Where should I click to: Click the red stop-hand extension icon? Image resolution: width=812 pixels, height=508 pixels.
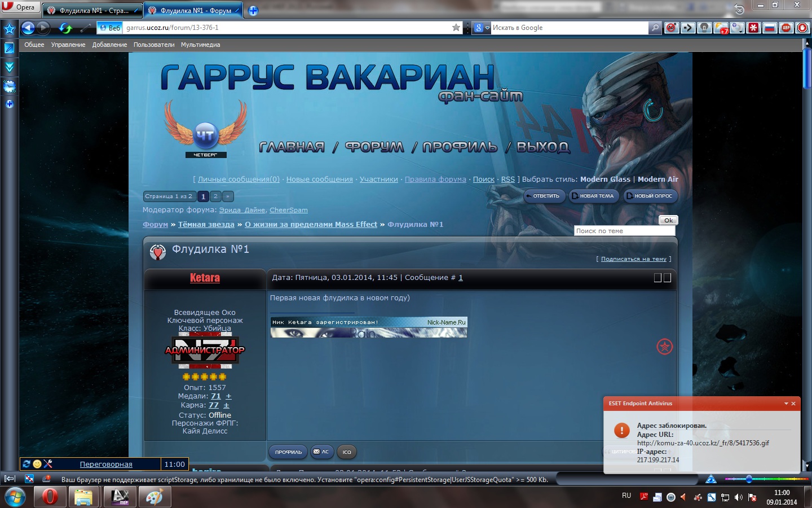(802, 28)
